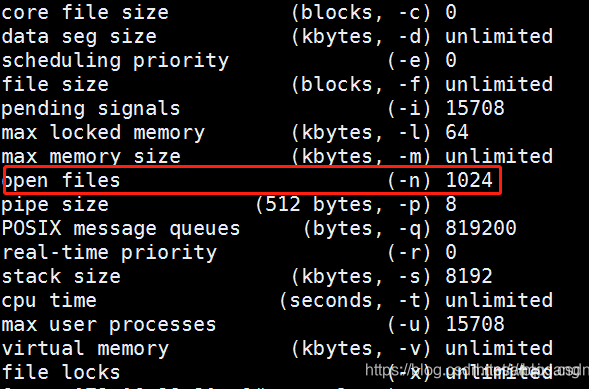The image size is (589, 389).
Task: Click the 'data seg size' label
Action: 79,37
